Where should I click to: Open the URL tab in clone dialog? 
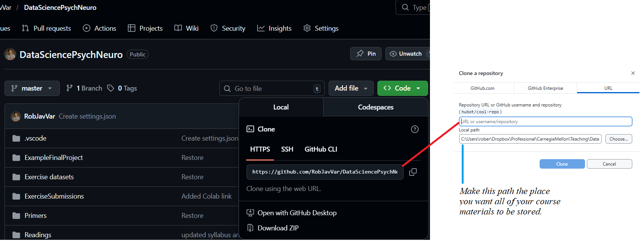coord(608,88)
